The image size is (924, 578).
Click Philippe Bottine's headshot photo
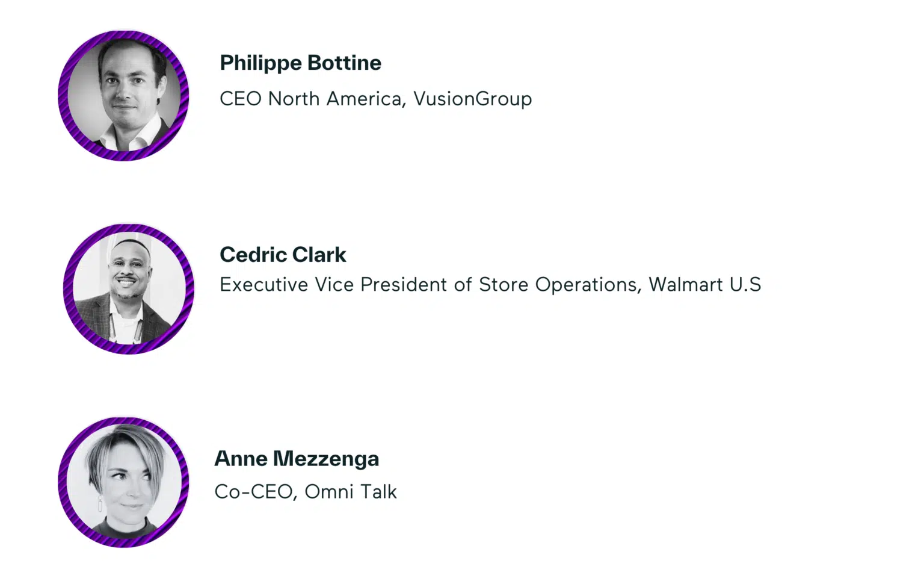click(124, 96)
